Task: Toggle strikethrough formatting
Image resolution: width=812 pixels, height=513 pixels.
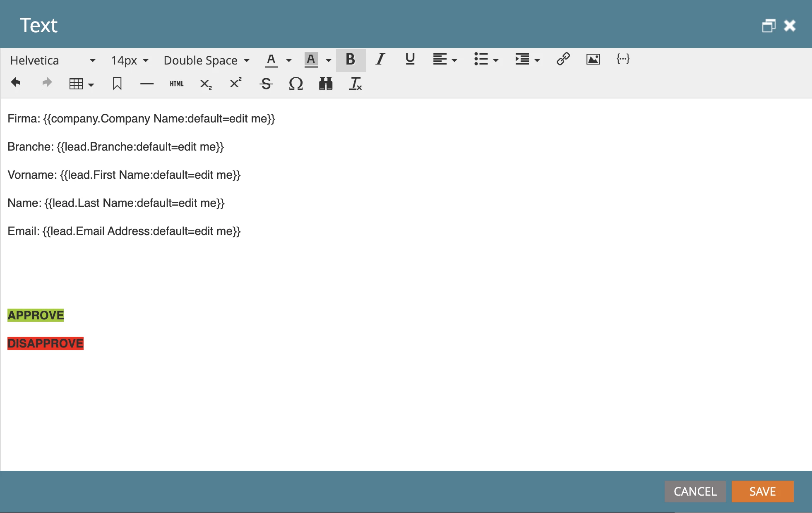Action: tap(266, 84)
